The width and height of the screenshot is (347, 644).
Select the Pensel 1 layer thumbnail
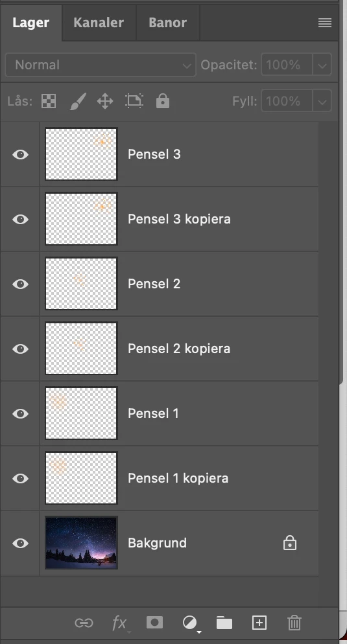click(82, 413)
